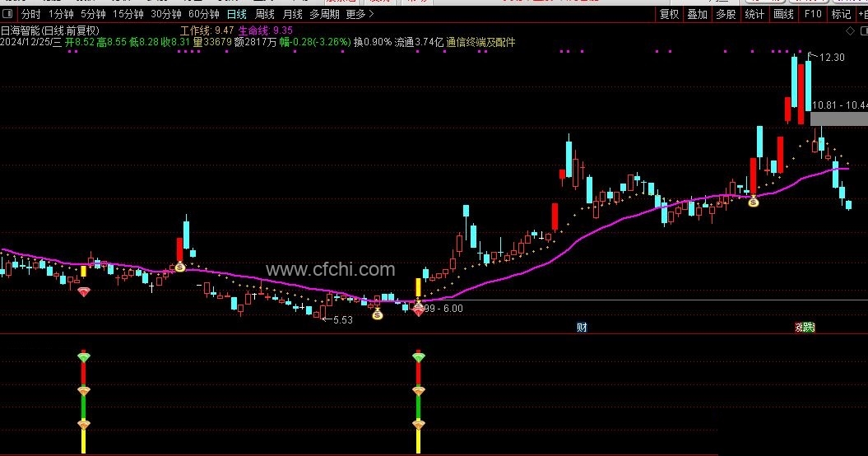Open the 复权 adjustment option

tap(669, 14)
